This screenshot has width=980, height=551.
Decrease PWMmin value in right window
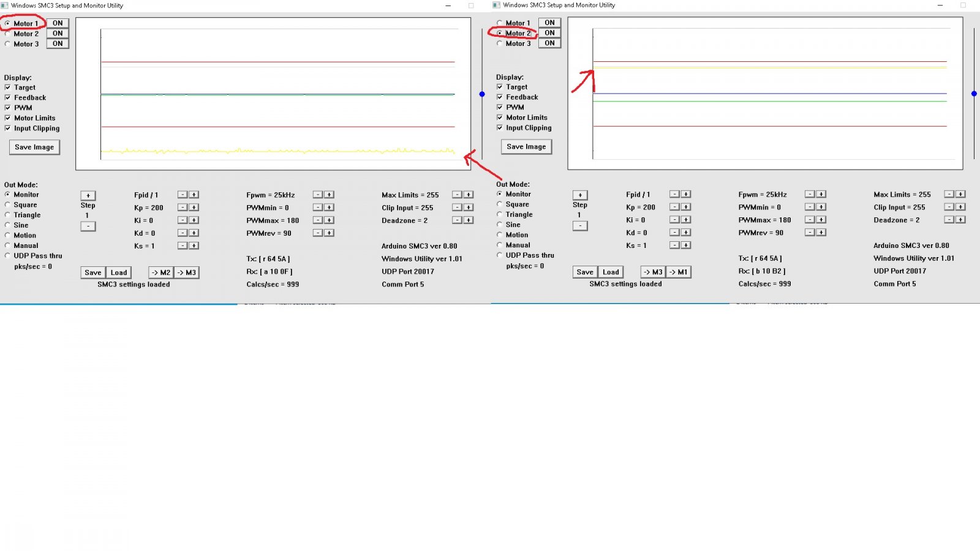[x=810, y=207]
